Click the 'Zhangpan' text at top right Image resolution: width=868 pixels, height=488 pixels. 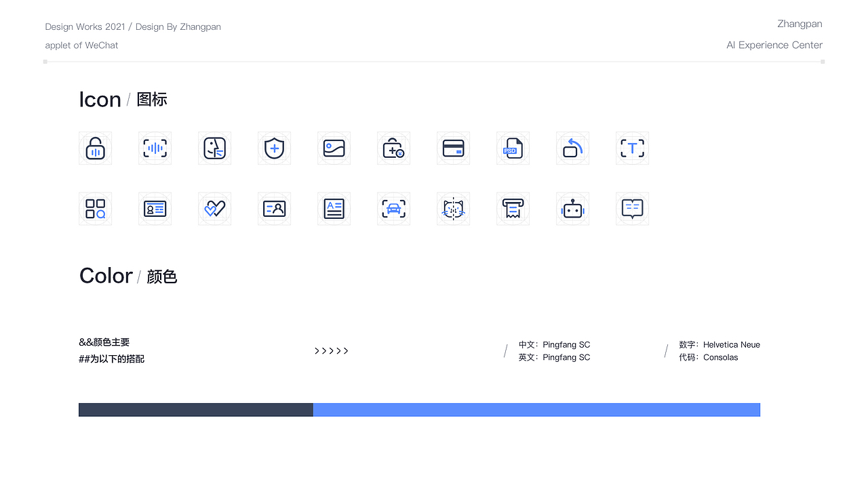[x=800, y=24]
